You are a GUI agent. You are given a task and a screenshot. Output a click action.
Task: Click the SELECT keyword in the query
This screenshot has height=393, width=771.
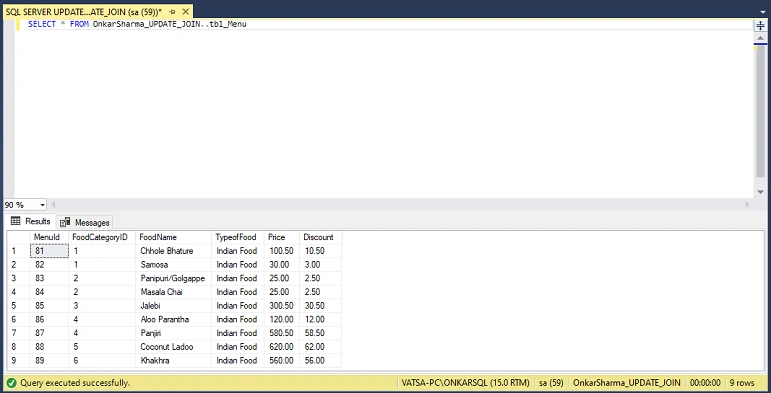coord(42,24)
